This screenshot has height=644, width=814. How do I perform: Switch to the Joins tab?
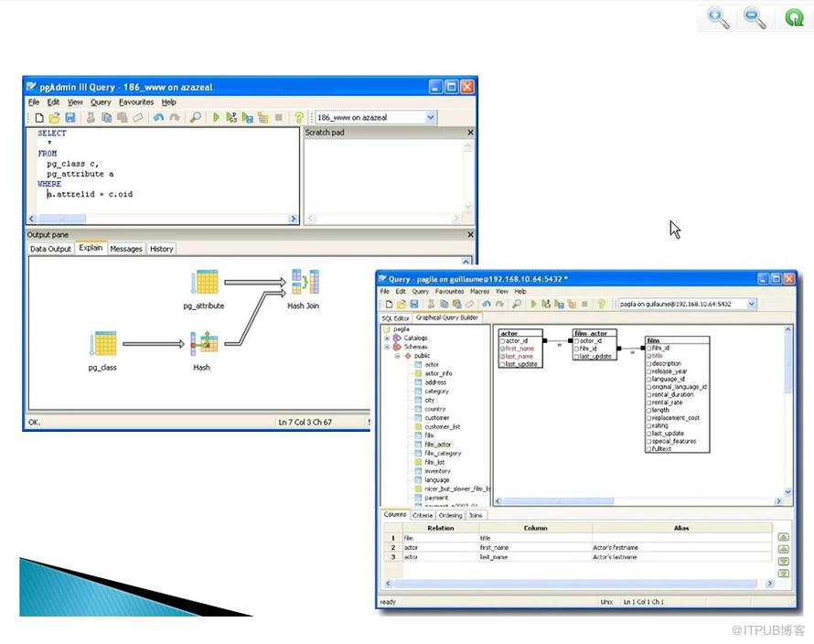point(476,515)
